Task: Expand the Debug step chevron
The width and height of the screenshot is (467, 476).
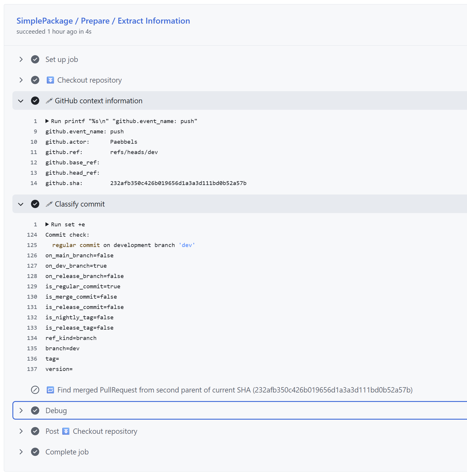Action: coord(21,410)
